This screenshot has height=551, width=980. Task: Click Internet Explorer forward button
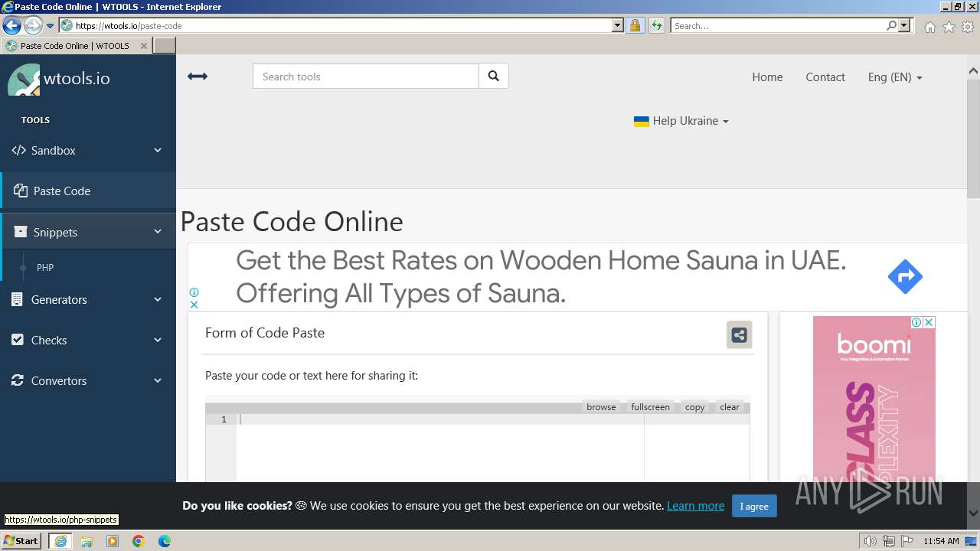(32, 25)
